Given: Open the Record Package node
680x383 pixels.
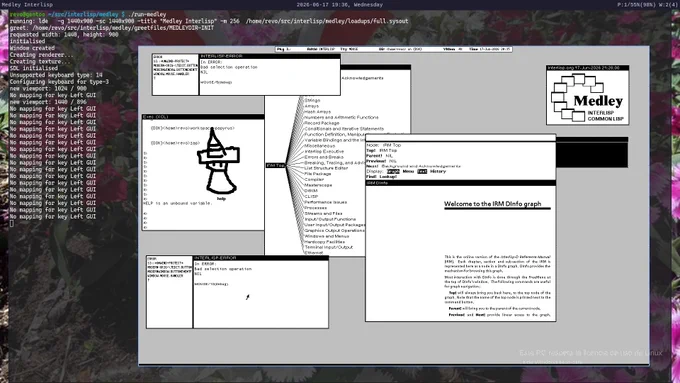Looking at the screenshot, I should click(322, 123).
